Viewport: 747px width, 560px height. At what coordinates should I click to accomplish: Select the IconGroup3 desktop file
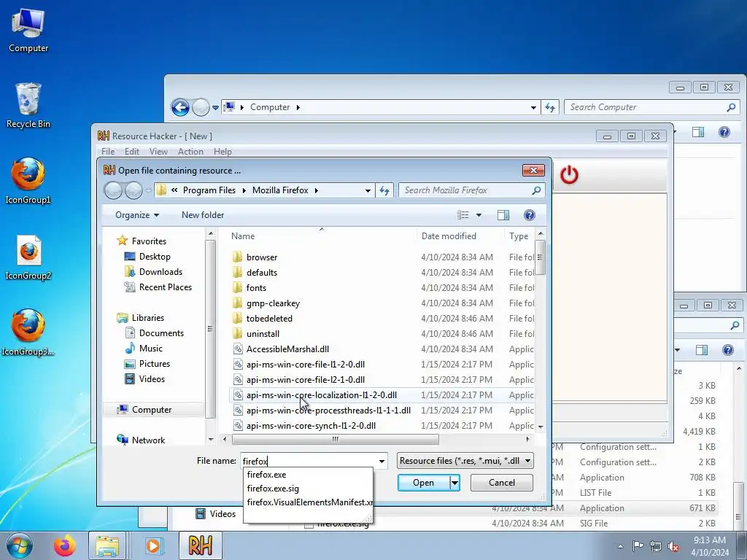click(x=28, y=332)
